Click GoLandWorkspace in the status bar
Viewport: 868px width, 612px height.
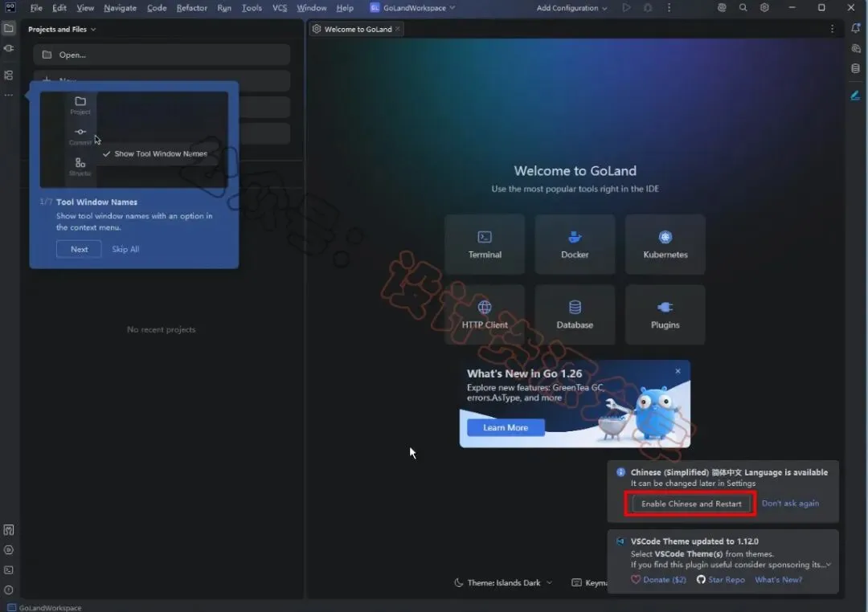click(x=44, y=607)
